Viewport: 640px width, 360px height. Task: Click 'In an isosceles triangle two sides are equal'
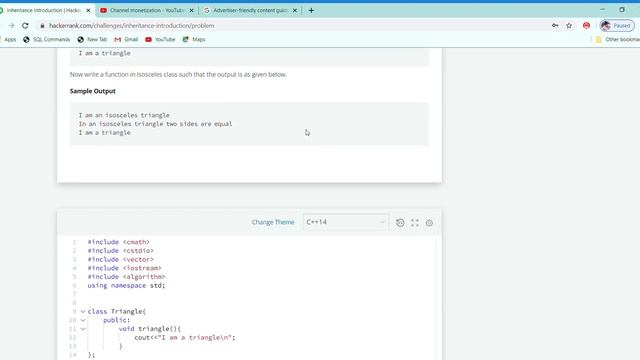click(x=156, y=124)
